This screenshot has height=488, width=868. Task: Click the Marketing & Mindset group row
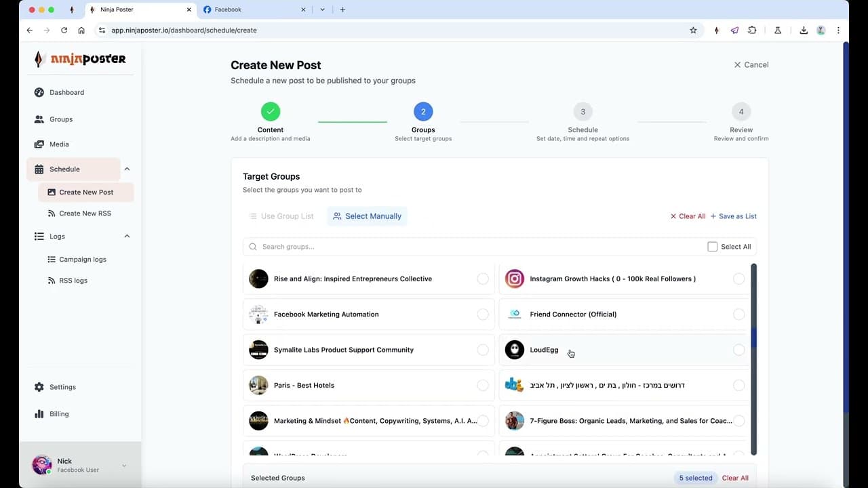pyautogui.click(x=369, y=421)
